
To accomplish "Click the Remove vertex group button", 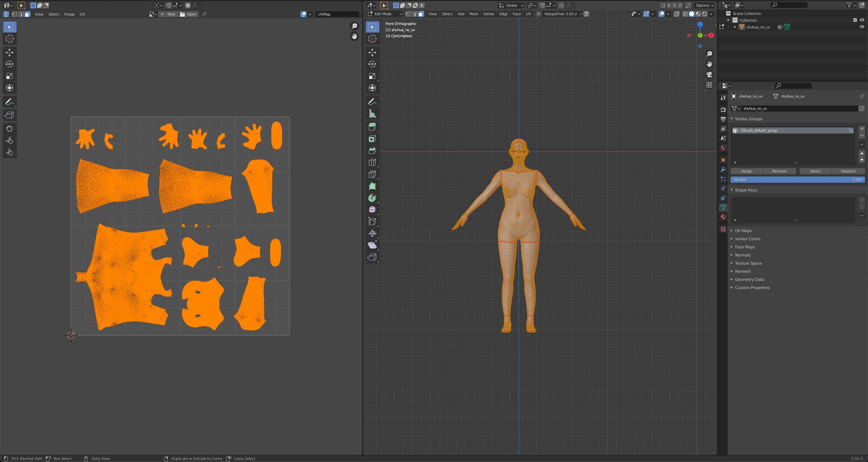I will (x=779, y=171).
